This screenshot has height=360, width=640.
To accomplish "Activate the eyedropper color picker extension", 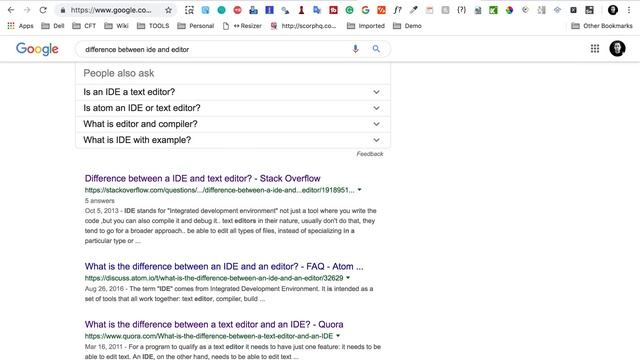I will [413, 10].
